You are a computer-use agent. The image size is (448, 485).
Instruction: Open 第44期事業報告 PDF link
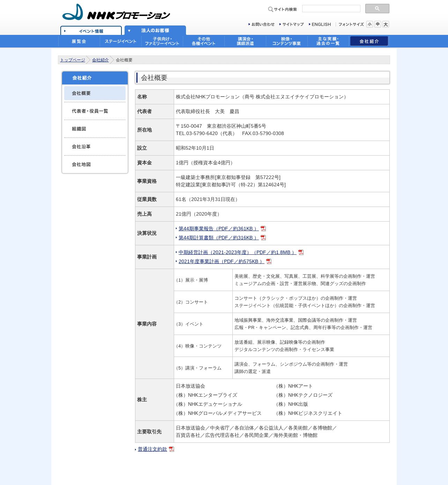219,229
